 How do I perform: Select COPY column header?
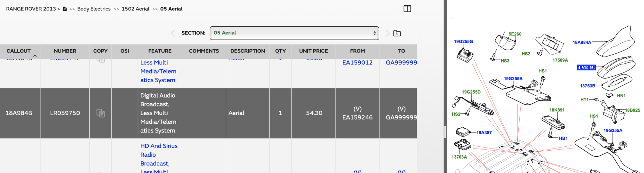click(x=100, y=51)
